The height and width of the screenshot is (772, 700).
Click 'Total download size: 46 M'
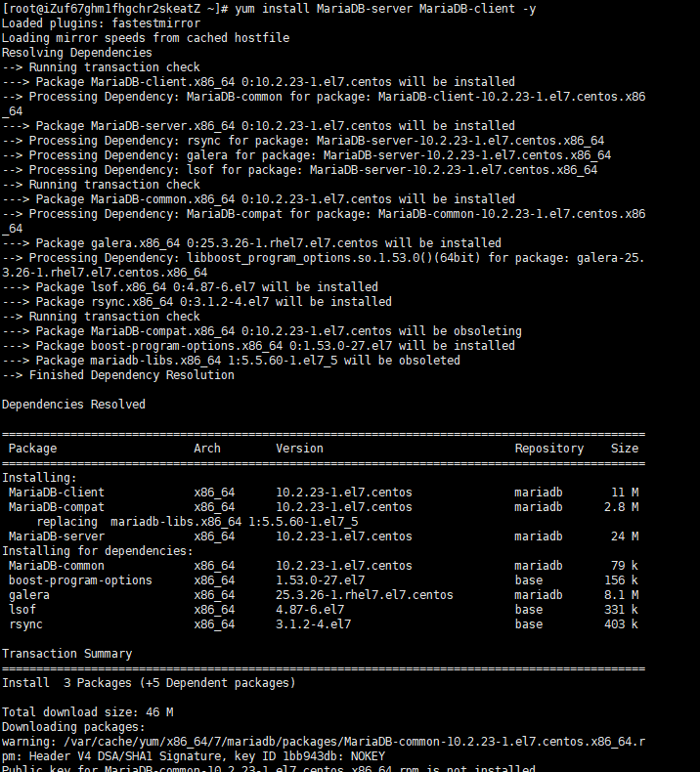88,712
